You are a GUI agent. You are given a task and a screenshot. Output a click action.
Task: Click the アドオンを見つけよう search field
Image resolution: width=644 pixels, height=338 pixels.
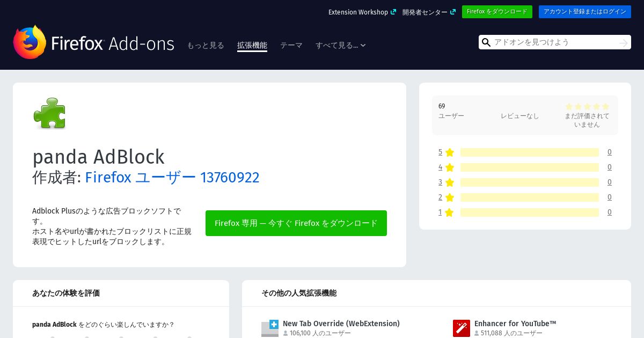555,42
